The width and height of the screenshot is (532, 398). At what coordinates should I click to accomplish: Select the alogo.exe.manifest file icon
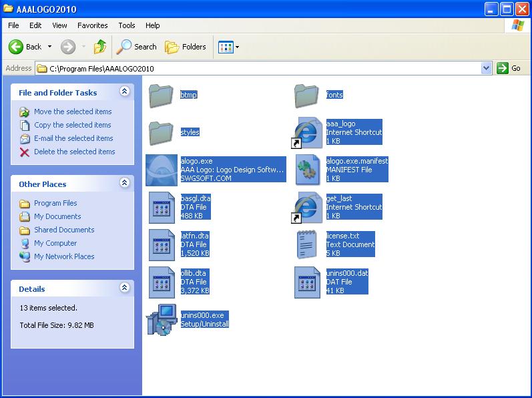tap(307, 170)
